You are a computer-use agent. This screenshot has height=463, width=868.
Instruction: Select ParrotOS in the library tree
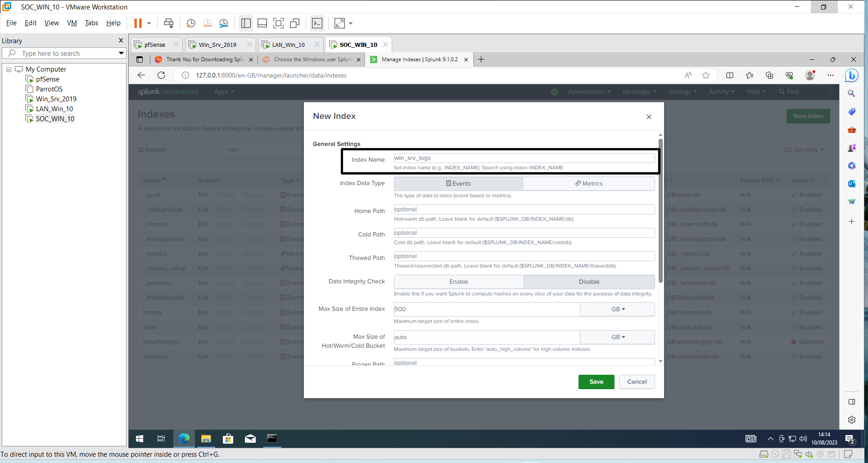pos(49,89)
